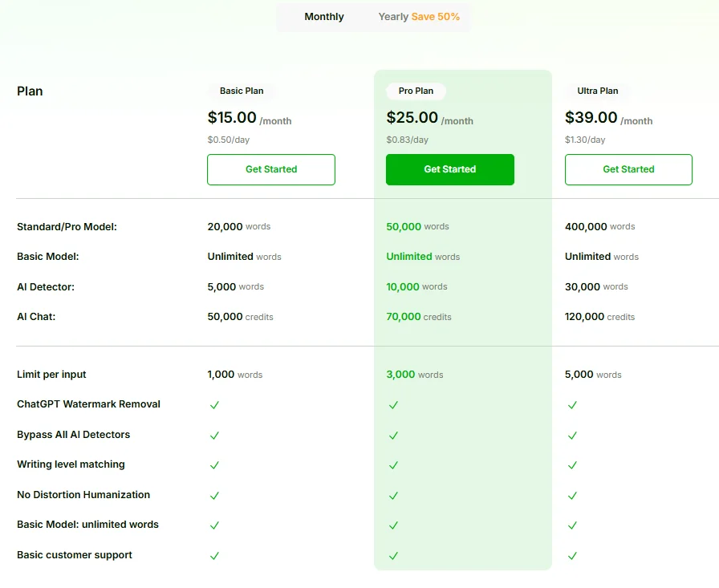Click the 20,000 words value
This screenshot has height=588, width=719.
click(239, 226)
